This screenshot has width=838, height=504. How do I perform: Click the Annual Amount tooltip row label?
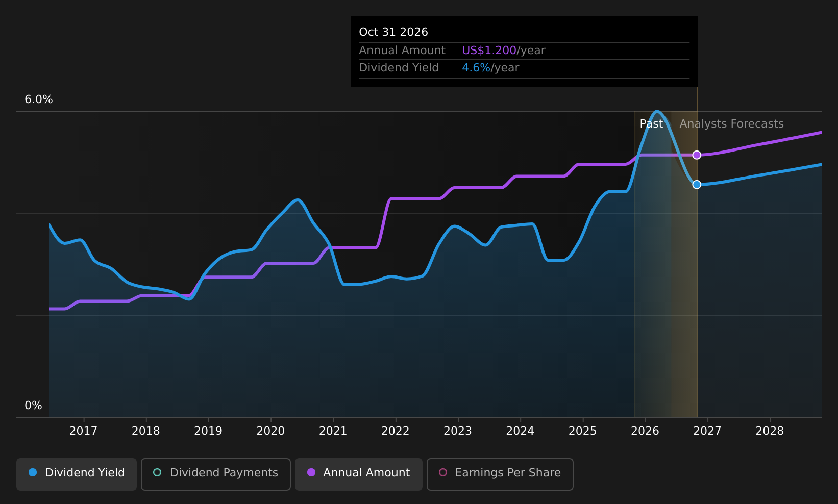pos(402,51)
